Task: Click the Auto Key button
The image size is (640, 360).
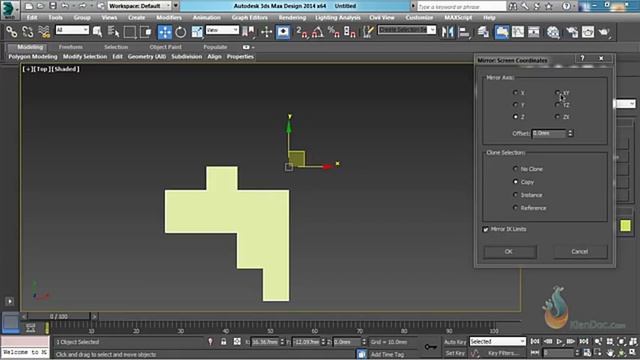Action: coord(455,342)
